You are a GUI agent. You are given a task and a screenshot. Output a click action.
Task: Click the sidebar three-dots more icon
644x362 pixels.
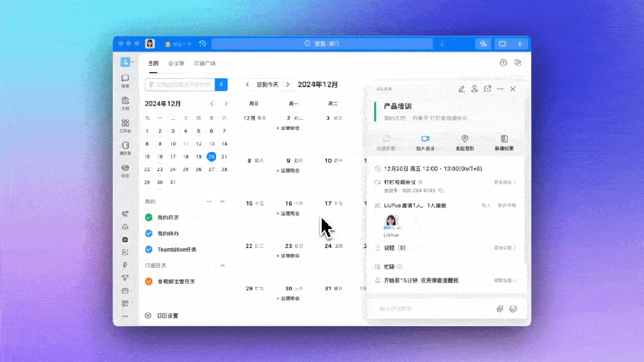click(x=125, y=317)
